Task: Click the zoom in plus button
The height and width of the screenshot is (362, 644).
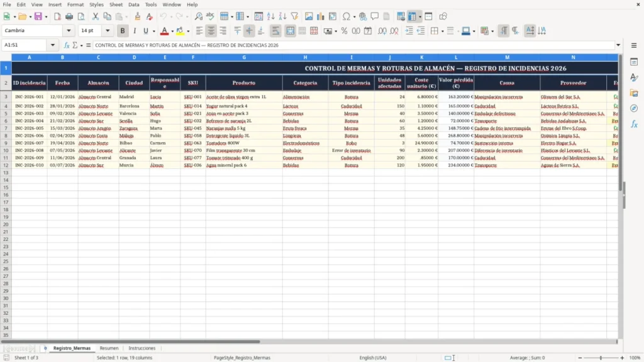Action: click(622, 358)
